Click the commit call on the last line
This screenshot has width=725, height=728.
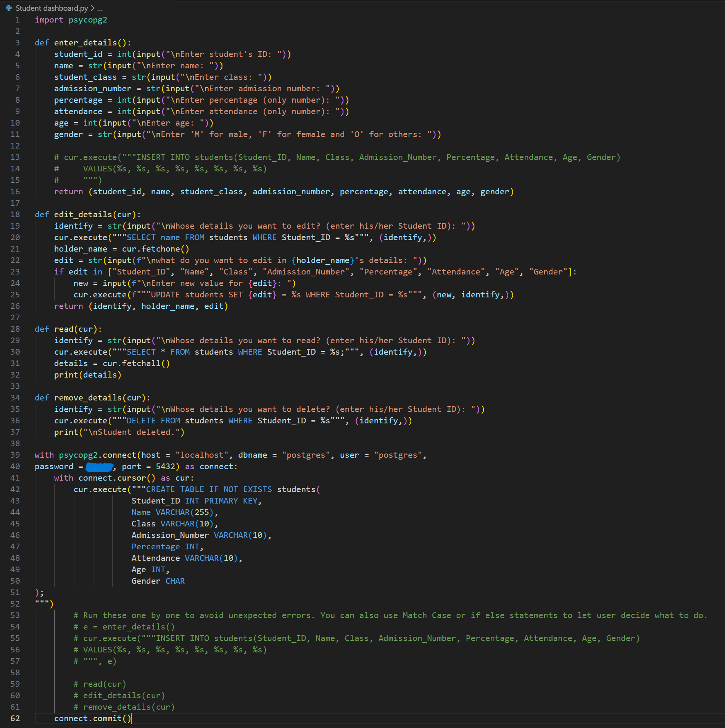click(x=107, y=718)
